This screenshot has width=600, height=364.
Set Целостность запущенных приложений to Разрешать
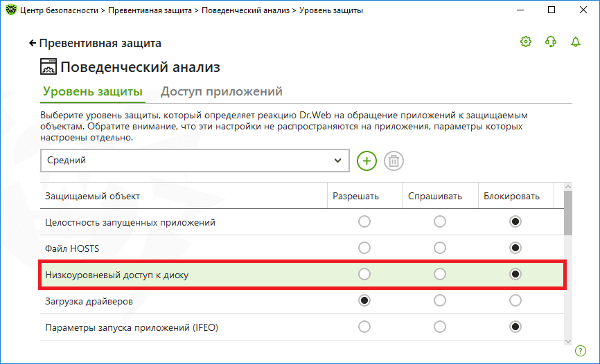(364, 221)
